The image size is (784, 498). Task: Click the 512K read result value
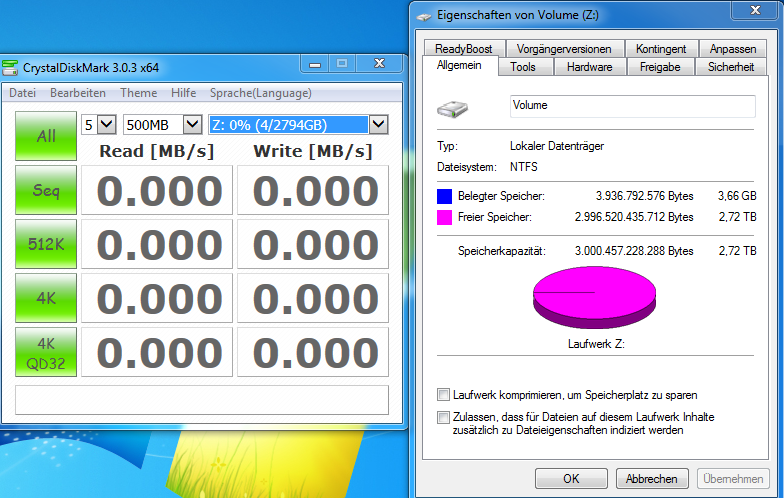[x=157, y=244]
